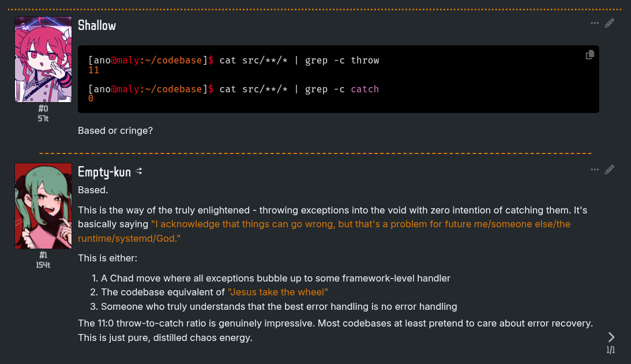This screenshot has width=631, height=364.
Task: Edit Empty-kun's message with the pencil icon
Action: [609, 170]
